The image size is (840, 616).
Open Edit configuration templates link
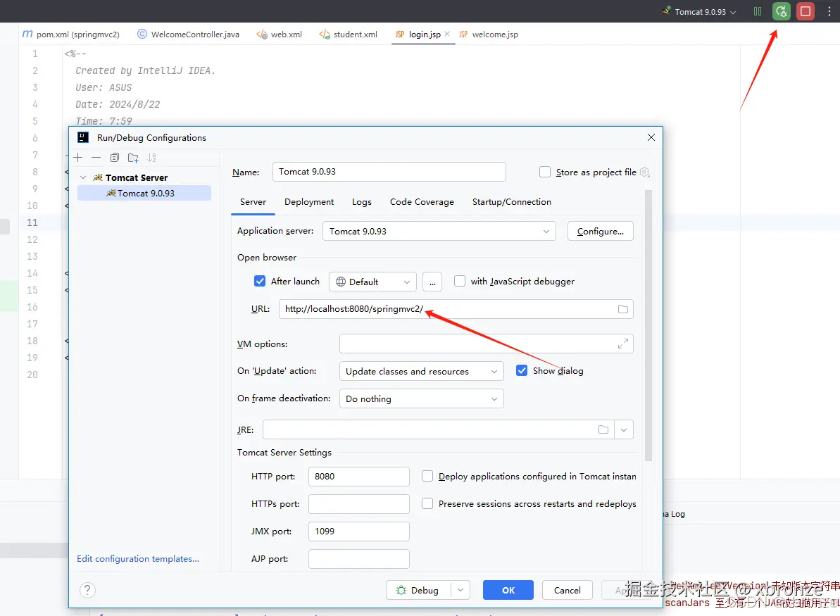coord(138,559)
